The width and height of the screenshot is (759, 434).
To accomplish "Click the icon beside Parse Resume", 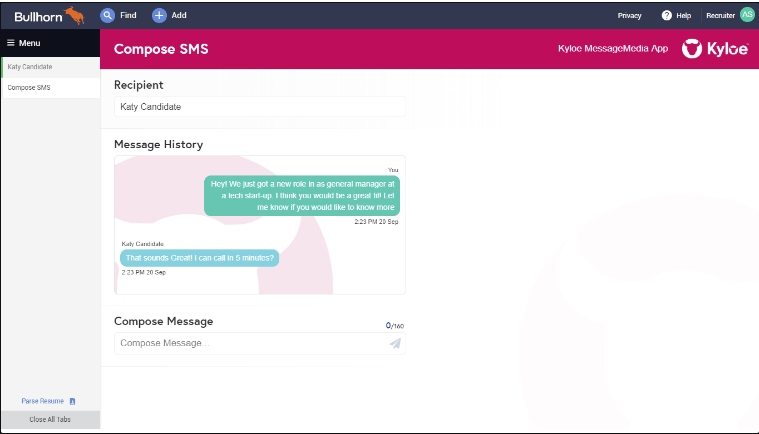I will tap(72, 401).
